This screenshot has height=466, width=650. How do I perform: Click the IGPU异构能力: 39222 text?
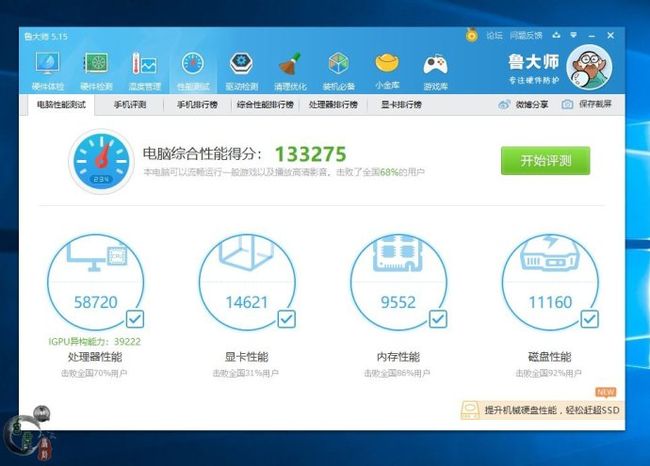click(95, 342)
